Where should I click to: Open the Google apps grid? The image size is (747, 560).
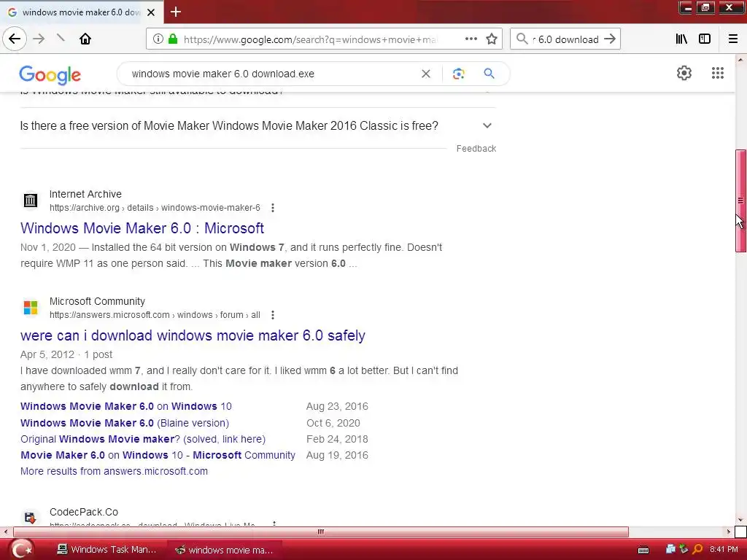(x=718, y=73)
